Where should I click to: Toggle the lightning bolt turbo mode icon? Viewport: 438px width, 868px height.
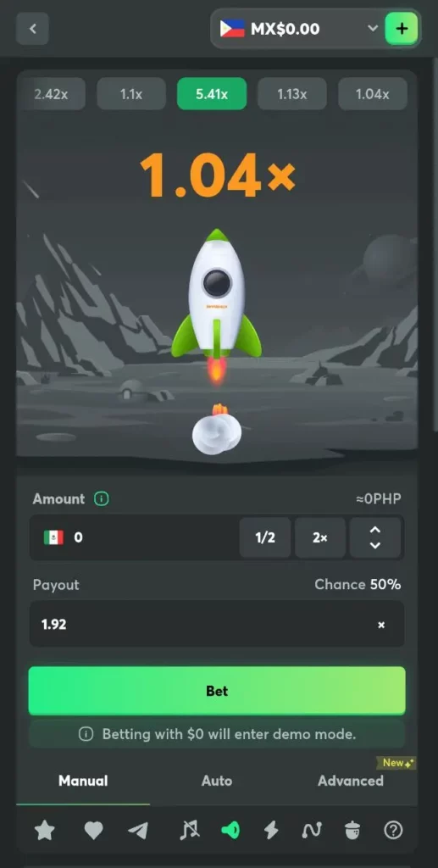pyautogui.click(x=270, y=830)
